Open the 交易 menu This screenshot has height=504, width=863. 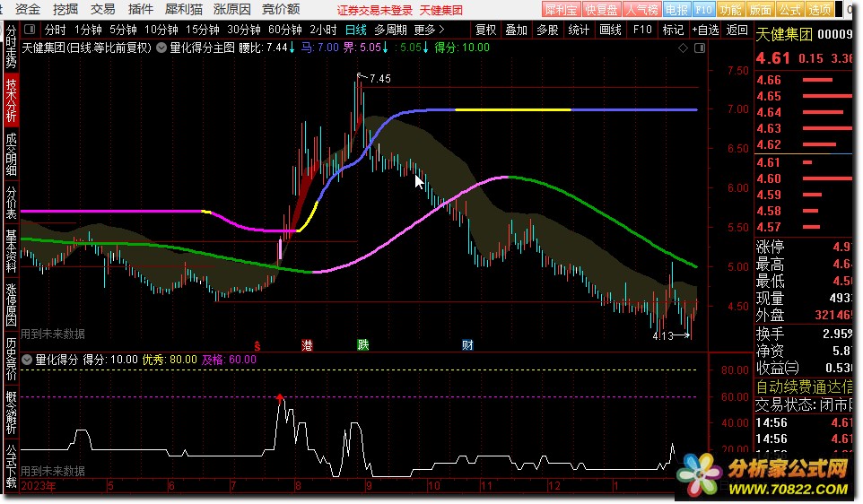pyautogui.click(x=103, y=9)
